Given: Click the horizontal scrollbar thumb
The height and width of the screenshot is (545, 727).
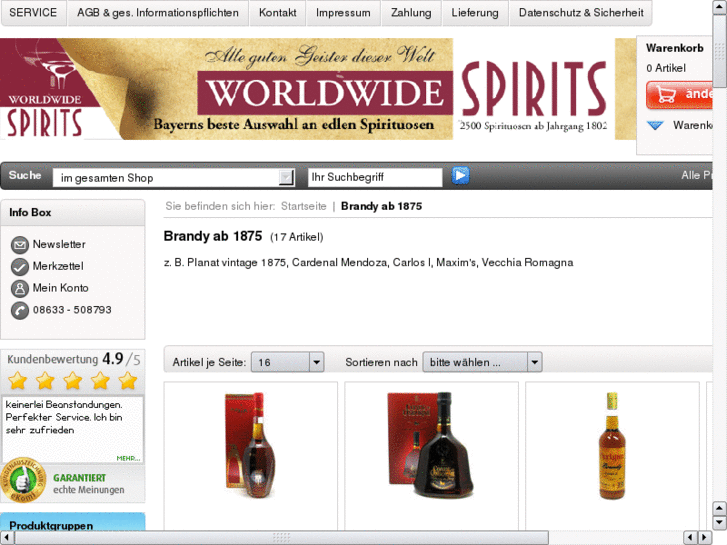Looking at the screenshot, I should [281, 538].
